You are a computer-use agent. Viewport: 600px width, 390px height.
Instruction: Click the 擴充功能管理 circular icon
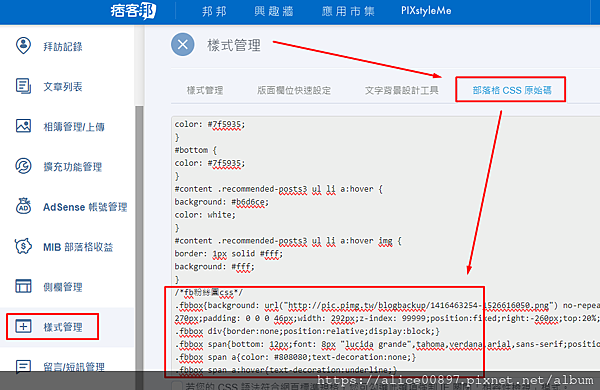(23, 166)
